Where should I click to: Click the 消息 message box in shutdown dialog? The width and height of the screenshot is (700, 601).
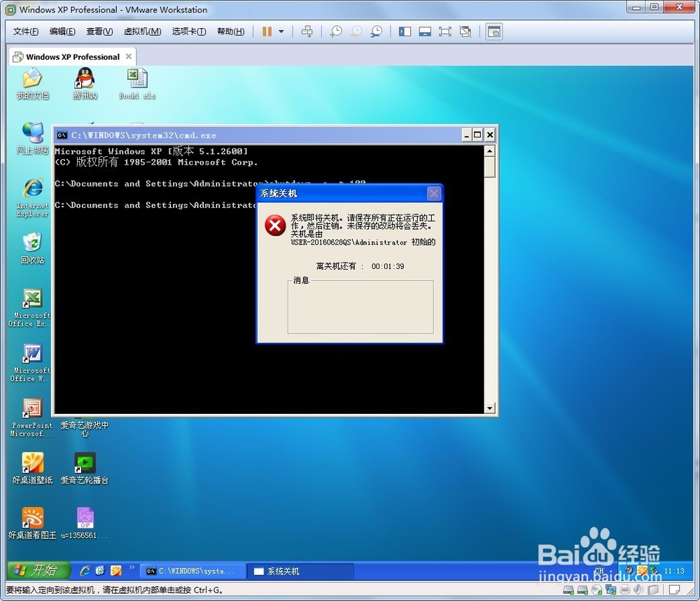coord(360,307)
